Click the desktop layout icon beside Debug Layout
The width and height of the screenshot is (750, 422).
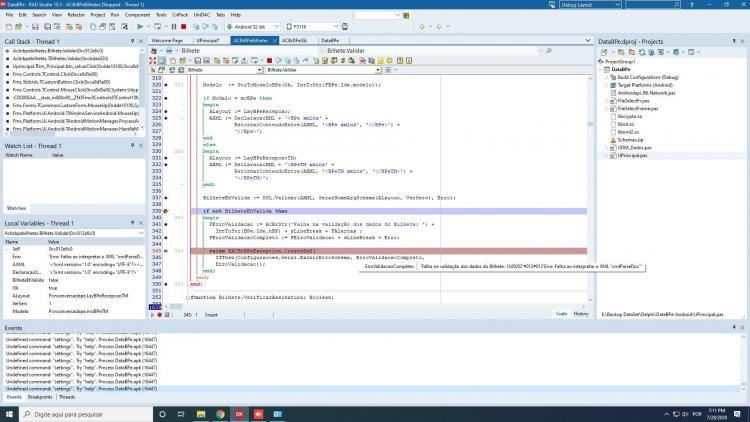(552, 4)
